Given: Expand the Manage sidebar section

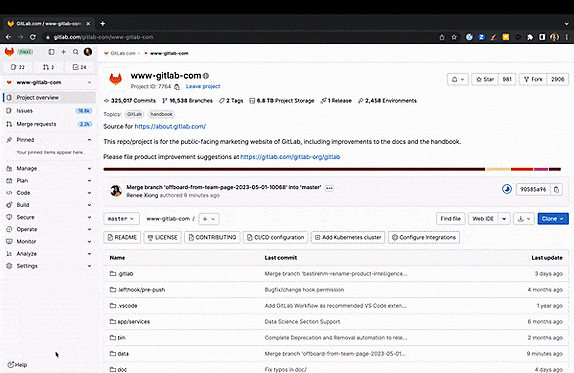Looking at the screenshot, I should [x=49, y=168].
